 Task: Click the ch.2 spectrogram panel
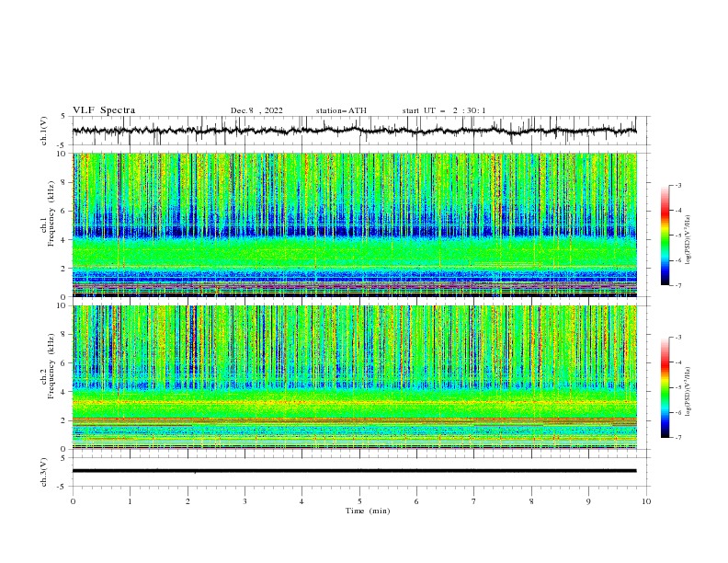coord(355,377)
